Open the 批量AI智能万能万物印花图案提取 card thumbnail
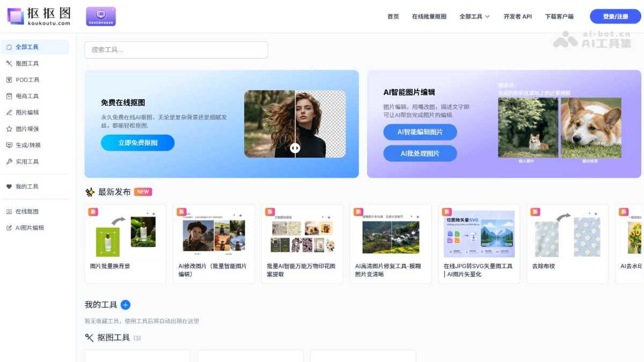The width and height of the screenshot is (644, 362). 303,234
